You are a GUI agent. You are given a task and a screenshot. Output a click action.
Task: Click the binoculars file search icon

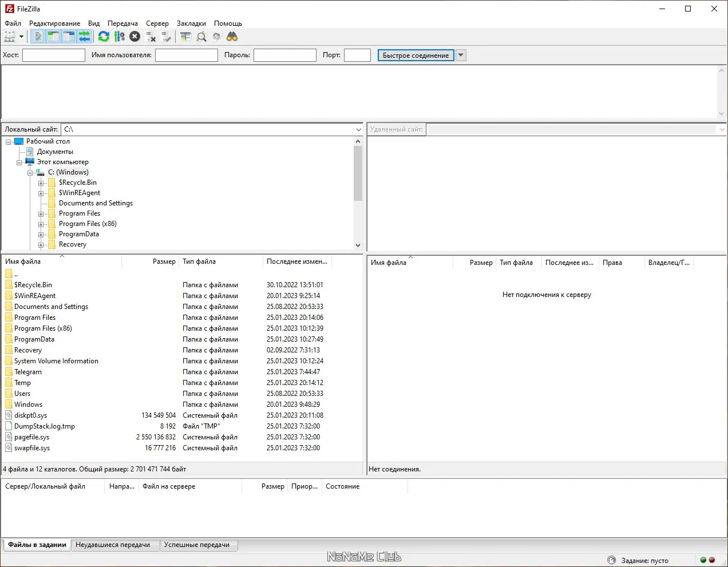pyautogui.click(x=232, y=37)
